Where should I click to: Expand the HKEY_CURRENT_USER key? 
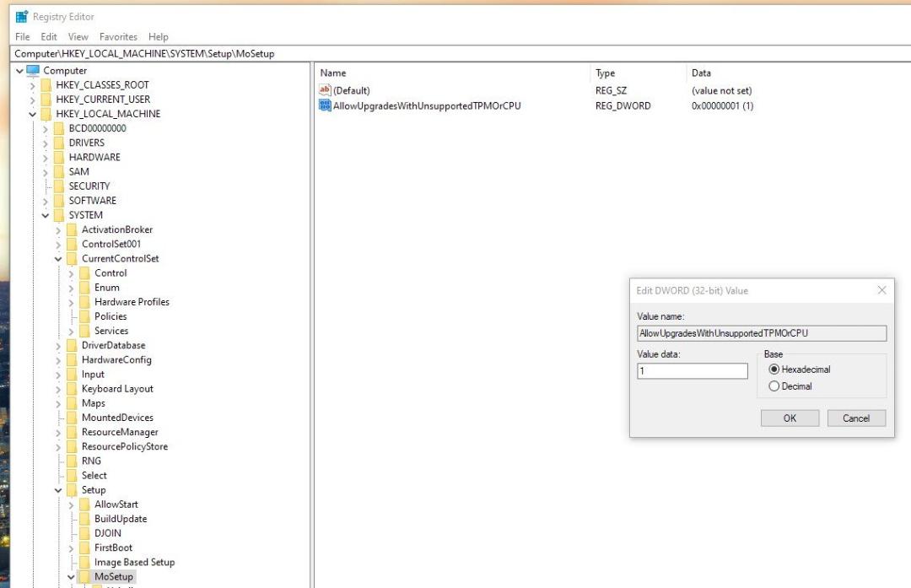(x=33, y=100)
